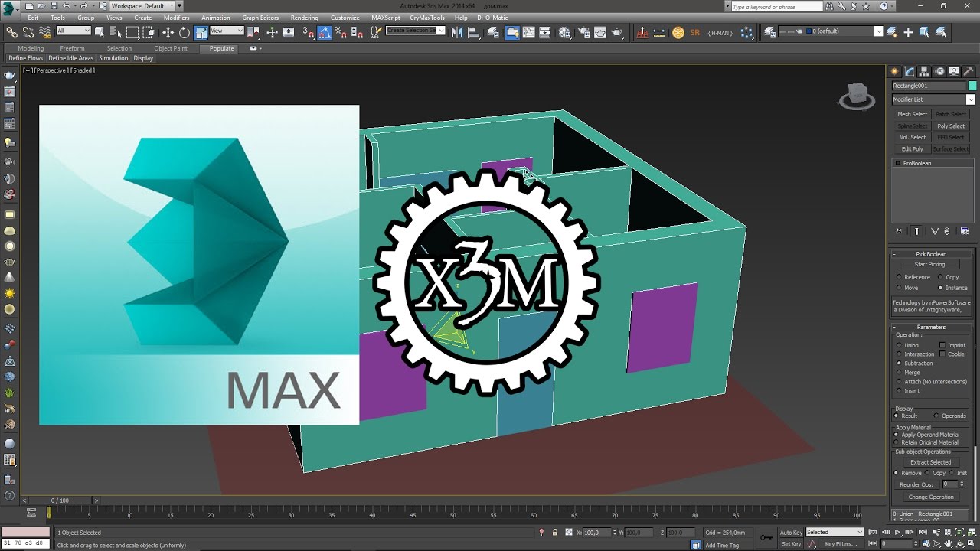Click the 0 / 100 time slider
This screenshot has width=980, height=551.
click(x=60, y=500)
